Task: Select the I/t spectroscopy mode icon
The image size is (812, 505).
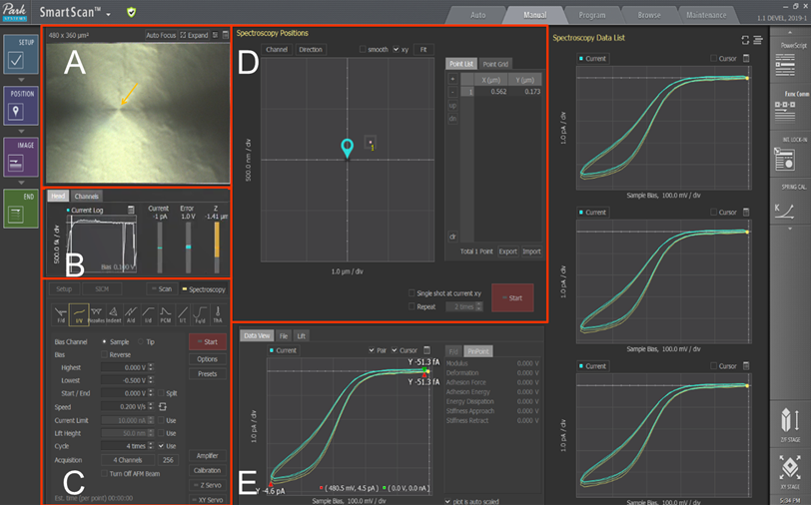Action: (183, 314)
